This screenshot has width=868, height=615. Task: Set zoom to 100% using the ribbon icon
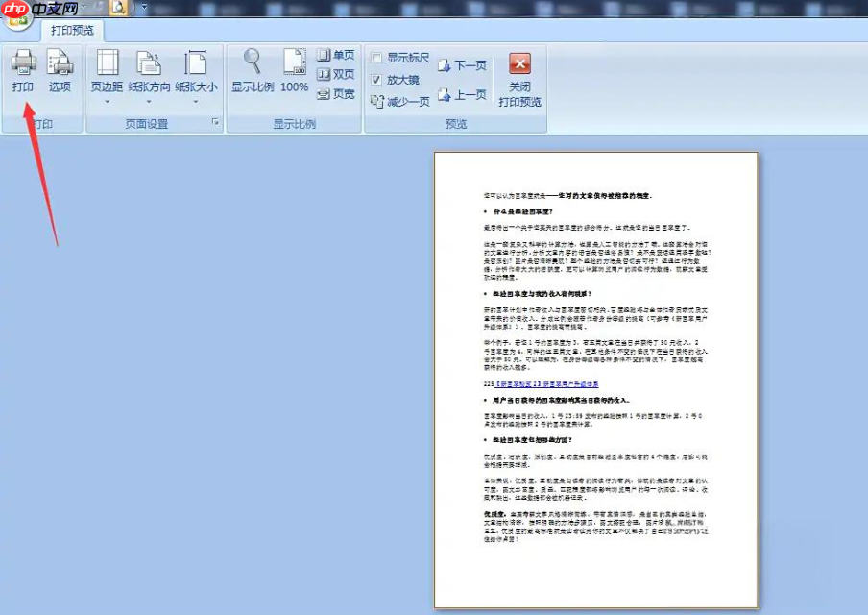pyautogui.click(x=293, y=62)
